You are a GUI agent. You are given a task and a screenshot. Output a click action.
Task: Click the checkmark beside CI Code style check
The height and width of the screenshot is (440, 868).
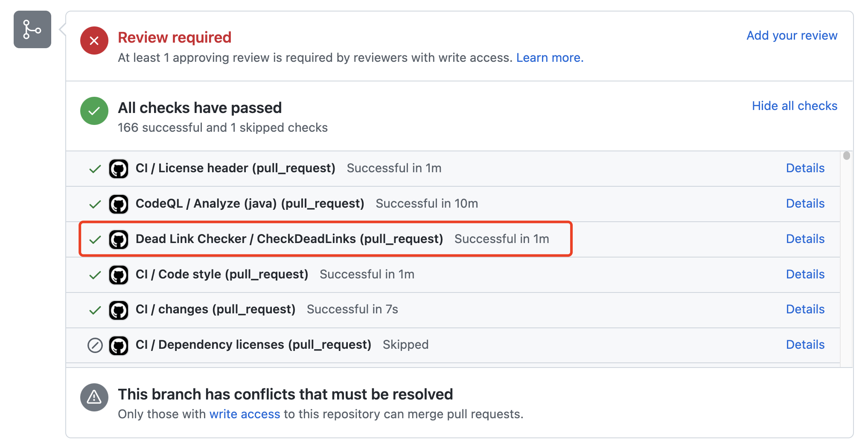tap(95, 275)
